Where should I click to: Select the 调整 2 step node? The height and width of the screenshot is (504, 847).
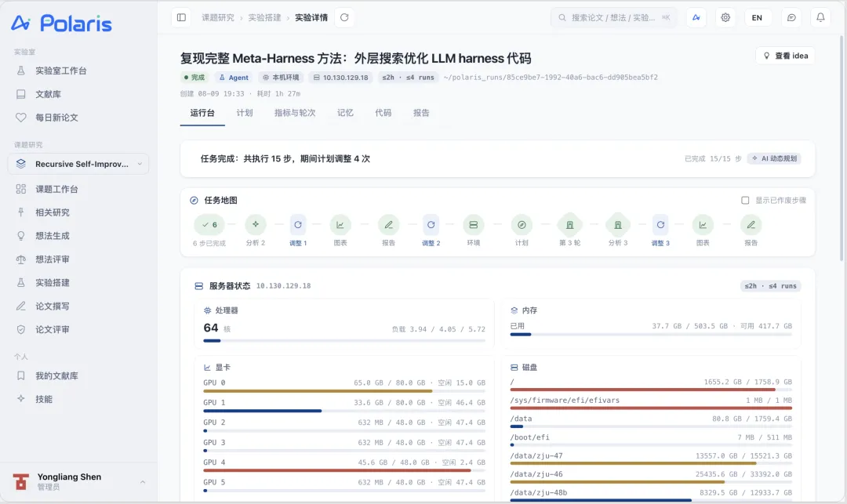pos(431,225)
